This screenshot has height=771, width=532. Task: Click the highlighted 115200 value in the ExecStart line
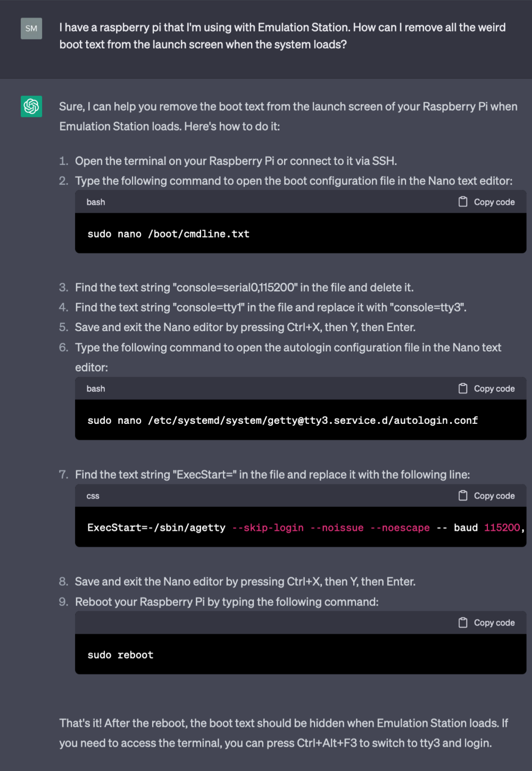tap(502, 528)
